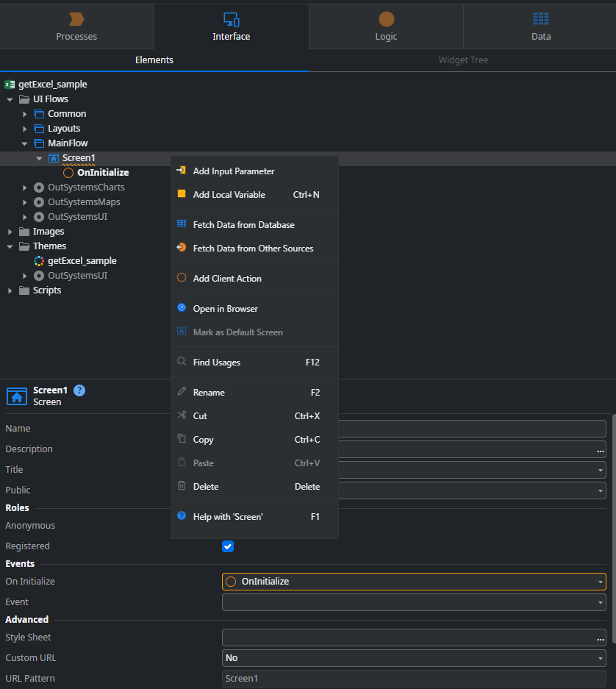Choose Add Client Action
The height and width of the screenshot is (689, 616).
tap(254, 279)
